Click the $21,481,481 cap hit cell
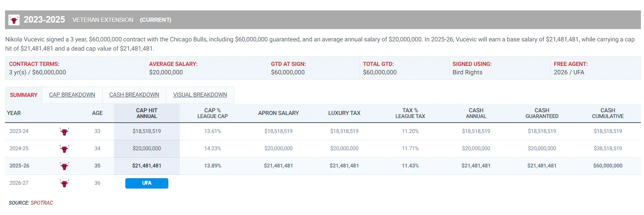 click(147, 166)
